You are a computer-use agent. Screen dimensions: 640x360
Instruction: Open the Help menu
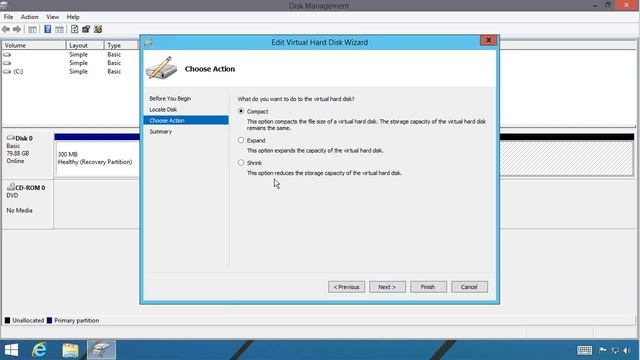pos(73,17)
